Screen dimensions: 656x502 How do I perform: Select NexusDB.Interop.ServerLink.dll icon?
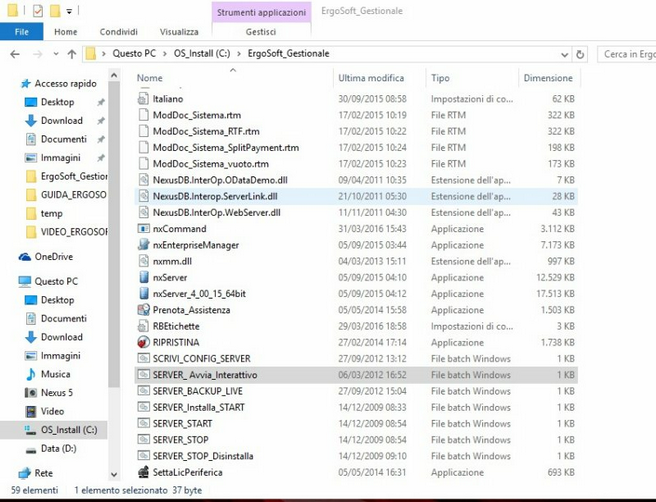click(143, 196)
